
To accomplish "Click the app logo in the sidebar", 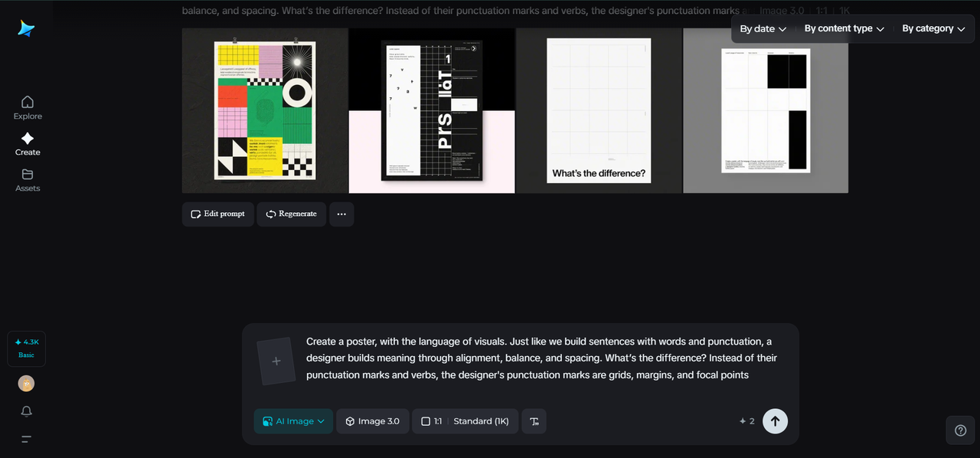I will coord(27,28).
